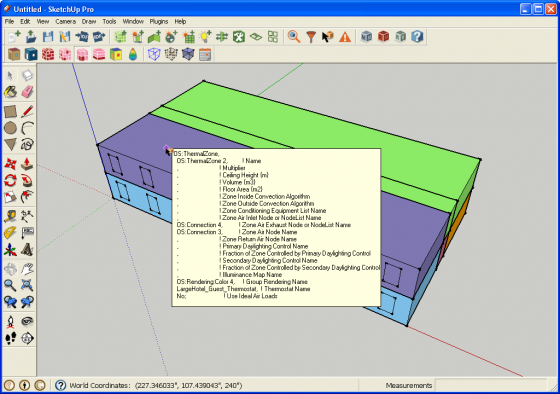Select the Move tool
Viewport: 560px width, 394px height.
(x=10, y=164)
